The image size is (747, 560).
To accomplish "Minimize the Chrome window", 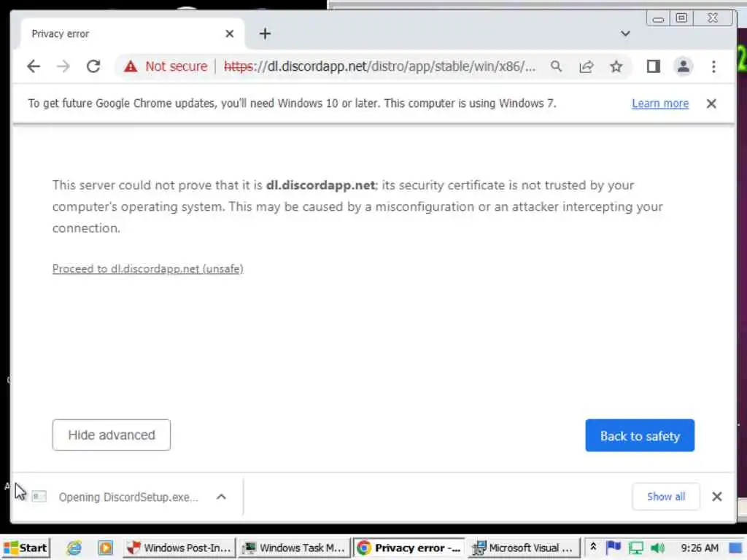I will (658, 18).
